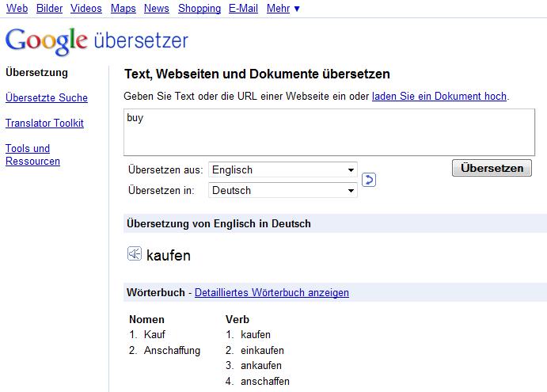Expand the Mehr menu
Image resolution: width=547 pixels, height=392 pixels.
tap(283, 9)
